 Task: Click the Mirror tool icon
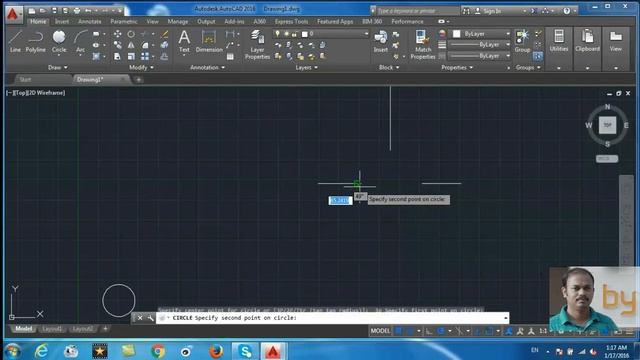click(131, 45)
